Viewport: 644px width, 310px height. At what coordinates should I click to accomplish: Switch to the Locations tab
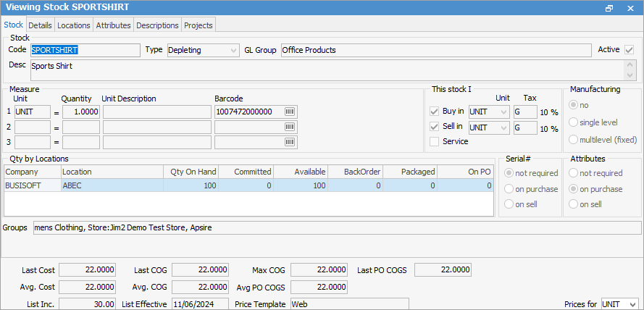(74, 25)
